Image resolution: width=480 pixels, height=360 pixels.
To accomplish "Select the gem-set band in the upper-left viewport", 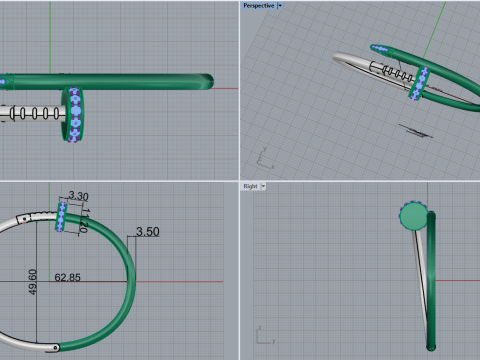I will [x=72, y=114].
